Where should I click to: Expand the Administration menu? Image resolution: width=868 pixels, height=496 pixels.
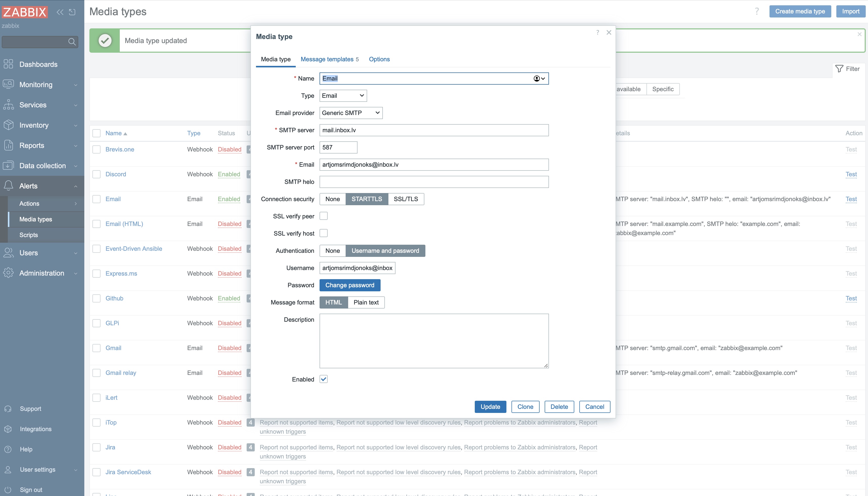(76, 273)
